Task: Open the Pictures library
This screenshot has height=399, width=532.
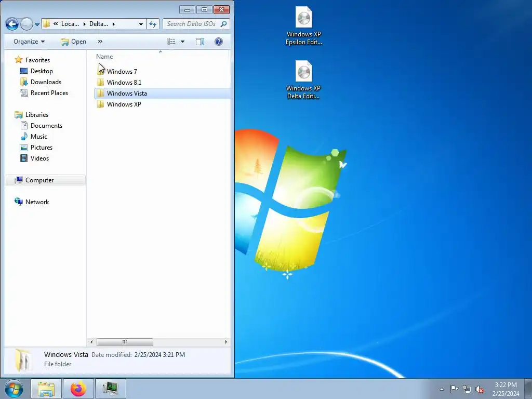Action: 42,147
